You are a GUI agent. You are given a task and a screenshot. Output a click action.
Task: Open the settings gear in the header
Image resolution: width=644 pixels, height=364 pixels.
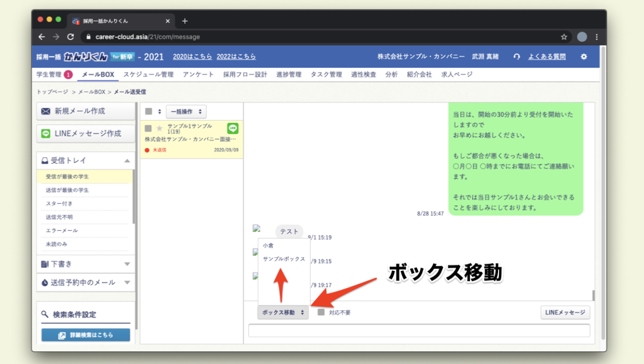pyautogui.click(x=583, y=56)
